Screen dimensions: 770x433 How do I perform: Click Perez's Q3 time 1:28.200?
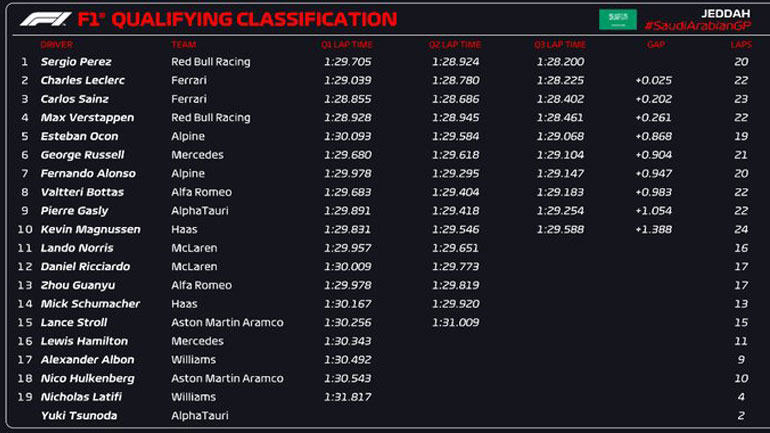click(x=560, y=62)
